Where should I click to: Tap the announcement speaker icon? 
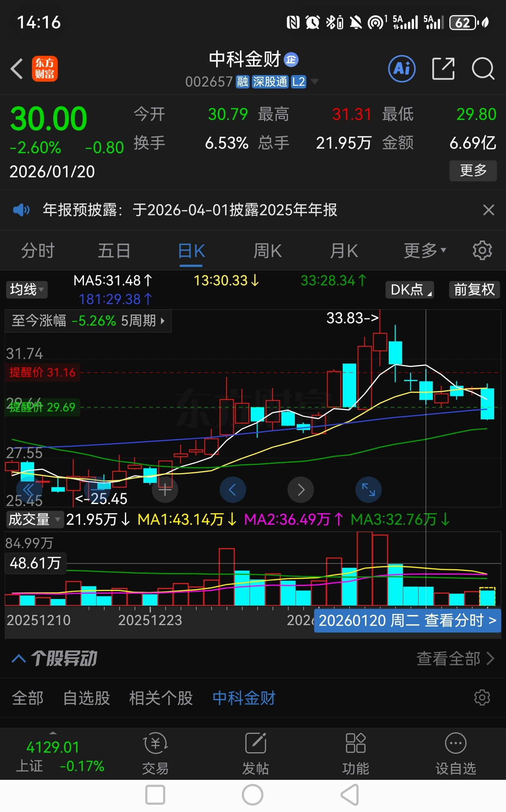pos(21,210)
